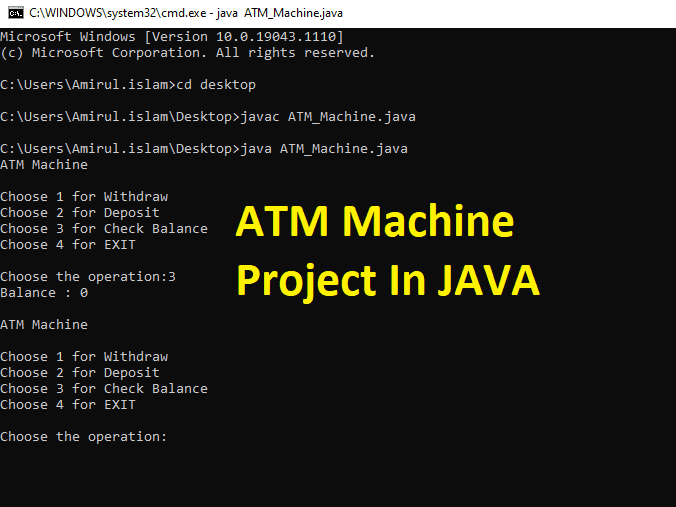
Task: Click first 'Choose 2 for Deposit' line
Action: 80,213
